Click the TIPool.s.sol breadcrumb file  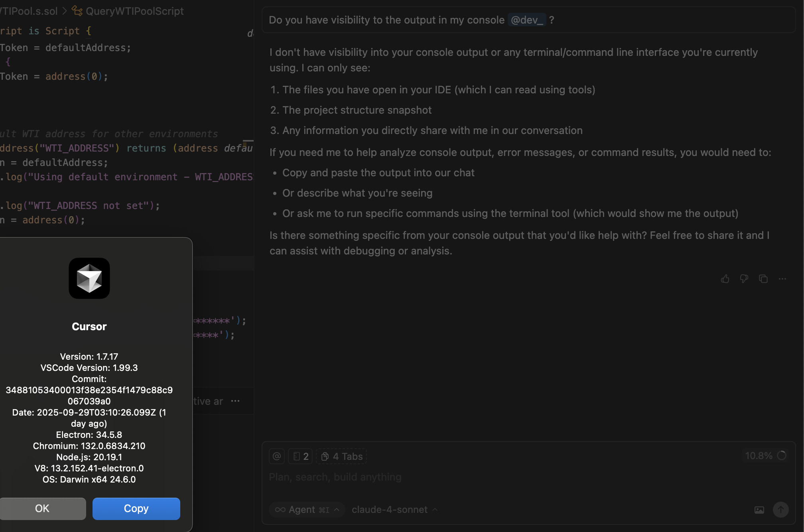30,11
